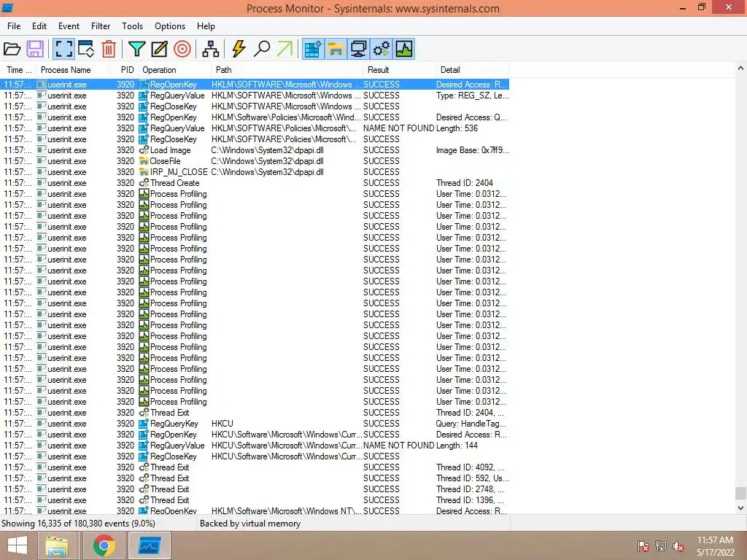Image resolution: width=747 pixels, height=560 pixels.
Task: Click the Jump To green arrow
Action: (285, 49)
